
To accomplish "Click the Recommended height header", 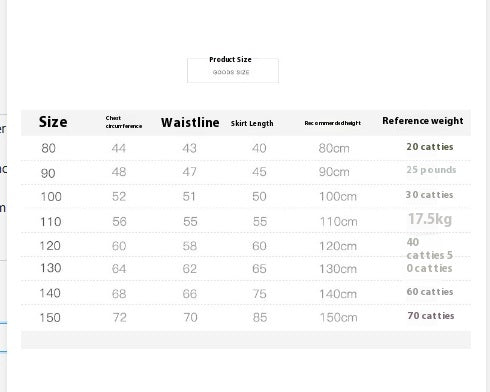I will [333, 123].
